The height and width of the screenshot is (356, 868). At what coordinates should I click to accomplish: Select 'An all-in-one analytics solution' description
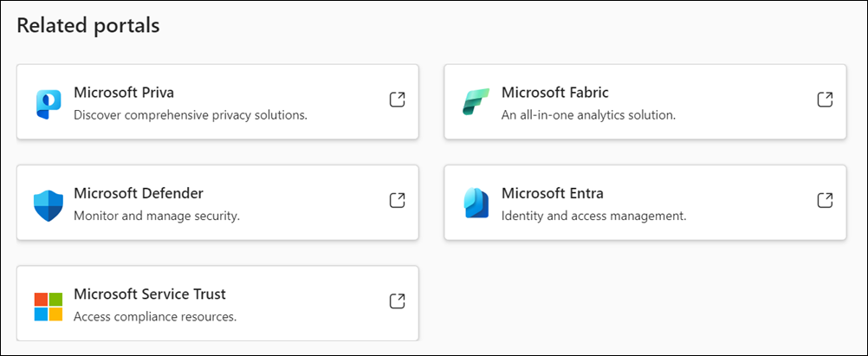click(x=588, y=114)
